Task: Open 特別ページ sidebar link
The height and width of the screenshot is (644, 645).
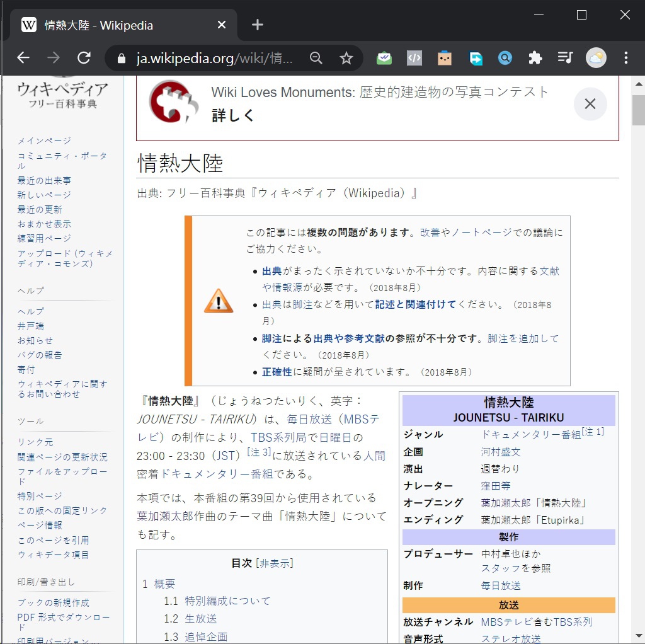Action: point(40,497)
